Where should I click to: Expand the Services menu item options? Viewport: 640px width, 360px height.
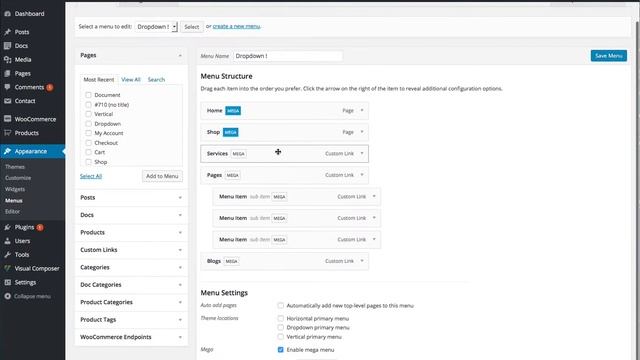pyautogui.click(x=362, y=153)
